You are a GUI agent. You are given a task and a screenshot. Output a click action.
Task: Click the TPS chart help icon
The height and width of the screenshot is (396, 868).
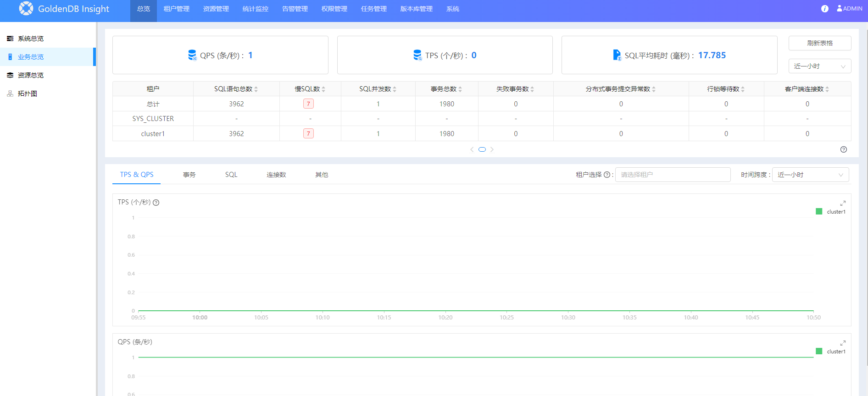point(156,203)
